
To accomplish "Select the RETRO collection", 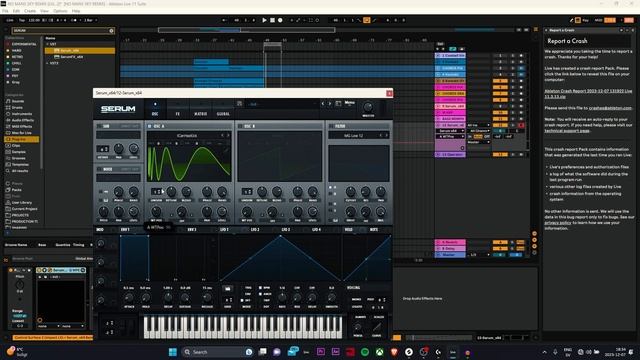I will pos(17,57).
